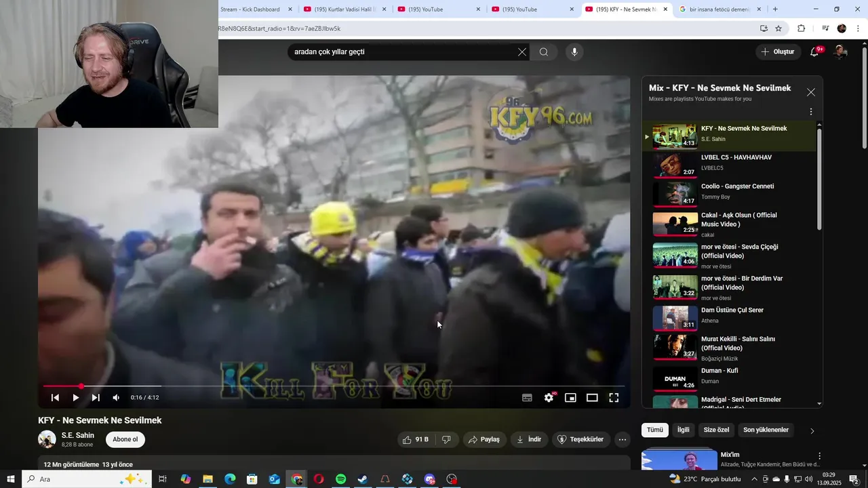Dislike the video
This screenshot has height=488, width=868.
[446, 439]
